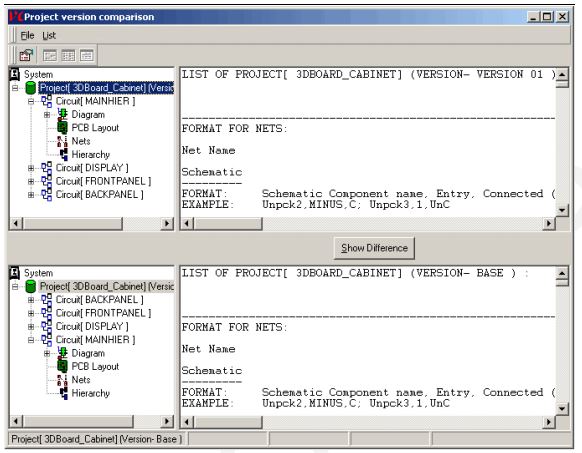Click PCB Layout icon in lower tree
The height and width of the screenshot is (453, 582).
(x=62, y=366)
